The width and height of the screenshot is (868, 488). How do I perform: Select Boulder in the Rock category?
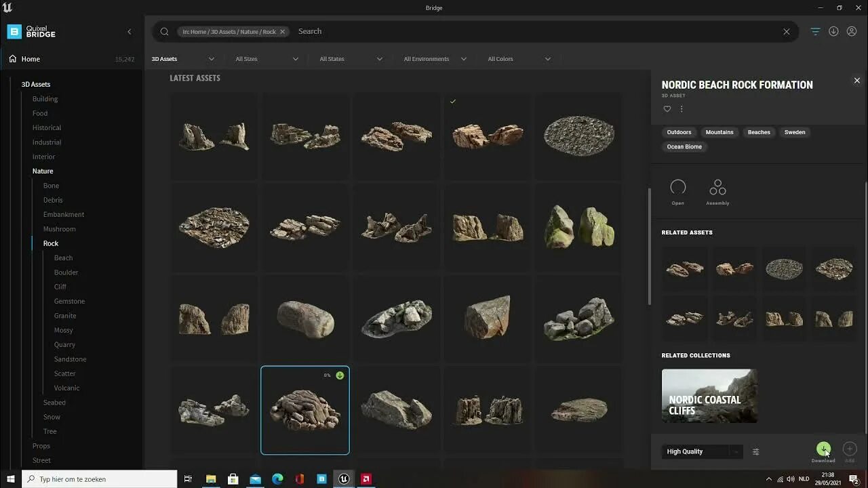pos(66,272)
